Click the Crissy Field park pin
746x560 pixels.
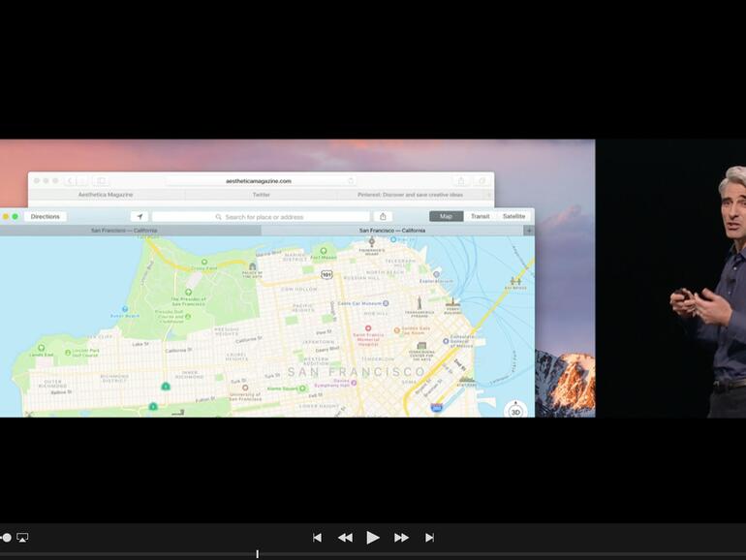[204, 262]
